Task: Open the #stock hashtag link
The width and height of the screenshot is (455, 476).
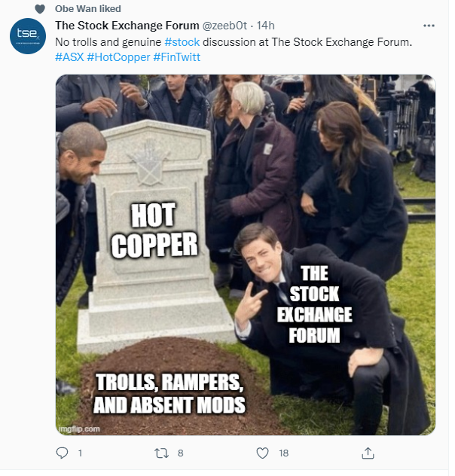Action: tap(182, 42)
